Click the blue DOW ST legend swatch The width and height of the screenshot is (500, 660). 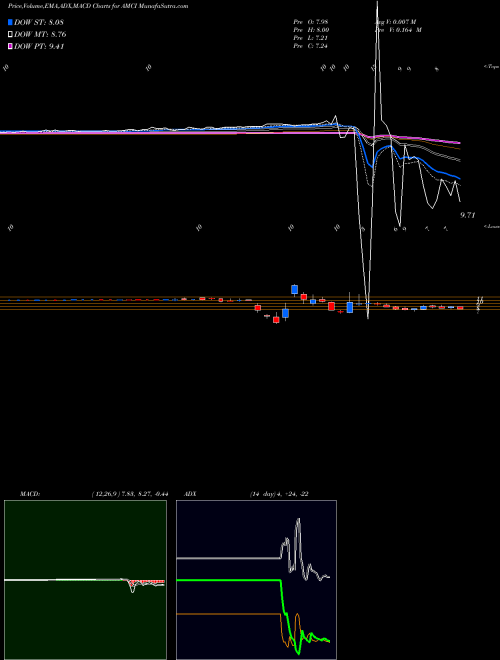tap(11, 22)
